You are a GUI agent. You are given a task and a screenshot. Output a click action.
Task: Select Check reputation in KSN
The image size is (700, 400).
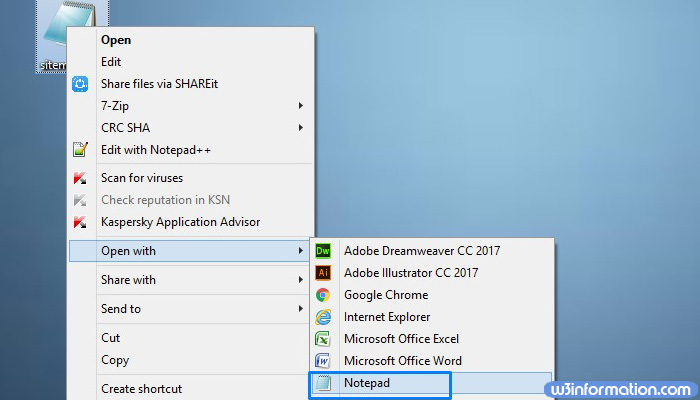point(191,200)
